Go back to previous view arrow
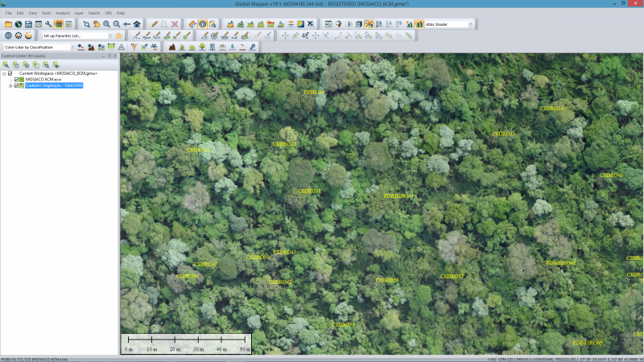 [126, 24]
